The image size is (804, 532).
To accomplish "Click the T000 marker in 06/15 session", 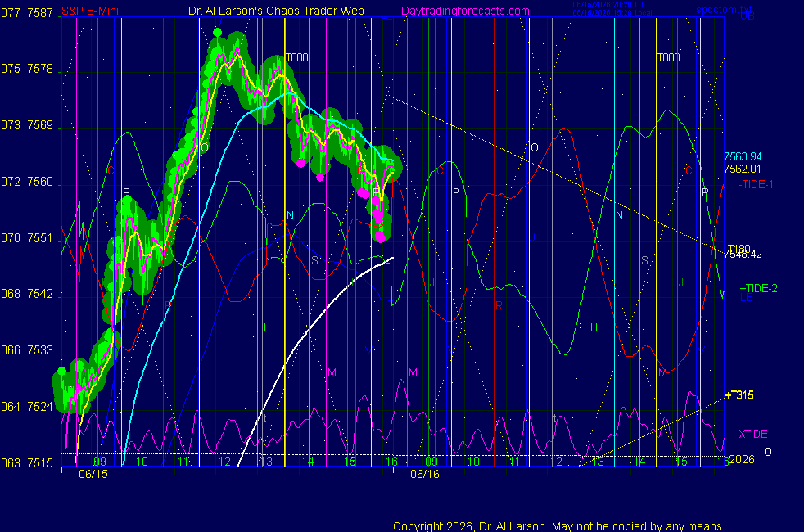I will coord(297,57).
